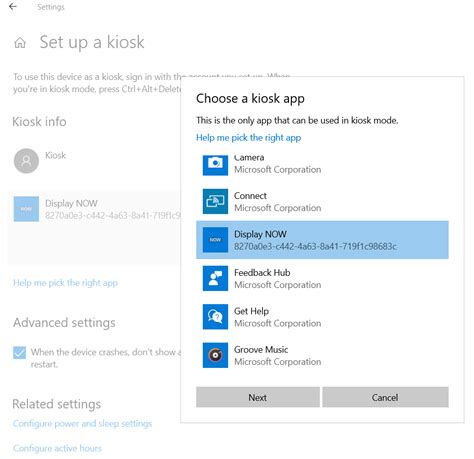The width and height of the screenshot is (474, 459).
Task: Click the Connect app icon
Action: pos(215,201)
